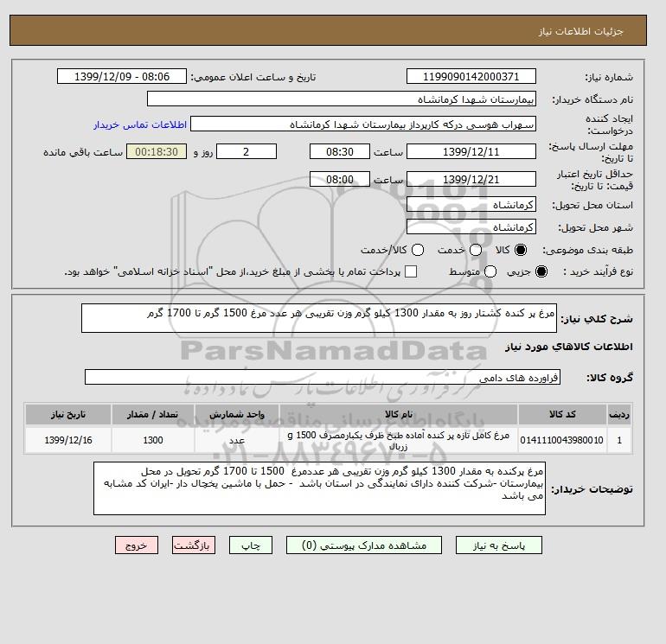Open buyer contact info link اطلاعات تماس خریدار
Image resolution: width=666 pixels, height=644 pixels.
pyautogui.click(x=140, y=124)
